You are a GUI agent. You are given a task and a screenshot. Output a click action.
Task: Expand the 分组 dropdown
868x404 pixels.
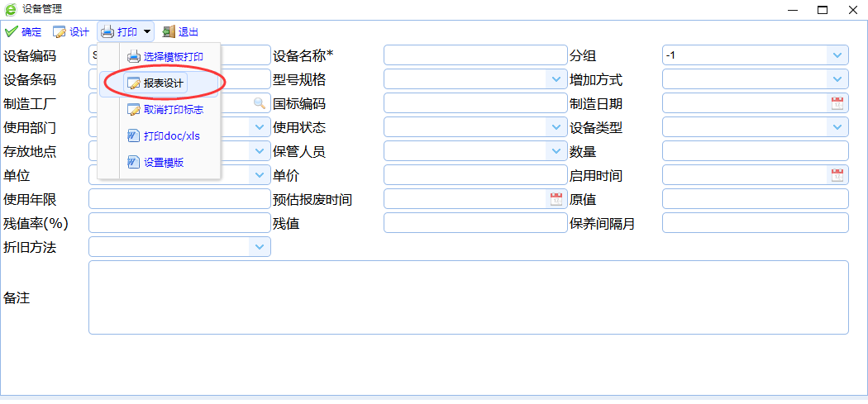point(837,55)
